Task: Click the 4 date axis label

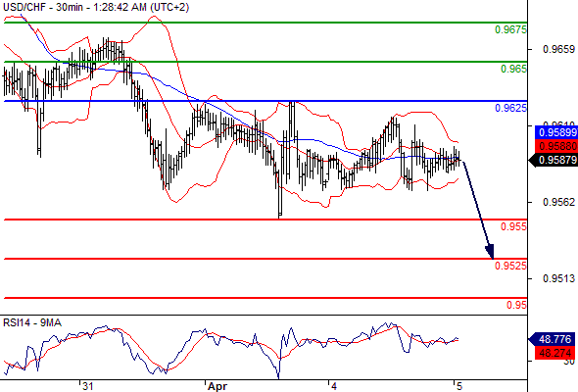Action: [334, 386]
